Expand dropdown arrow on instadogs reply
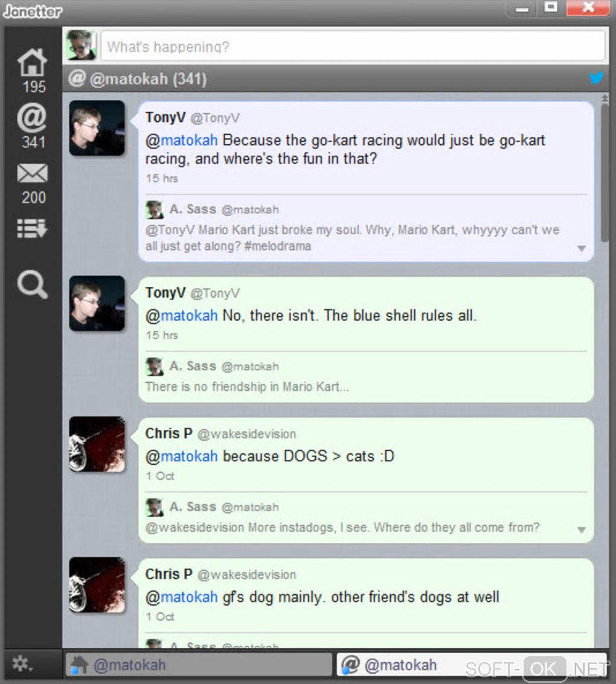Screen dimensions: 616x684 pyautogui.click(x=581, y=530)
